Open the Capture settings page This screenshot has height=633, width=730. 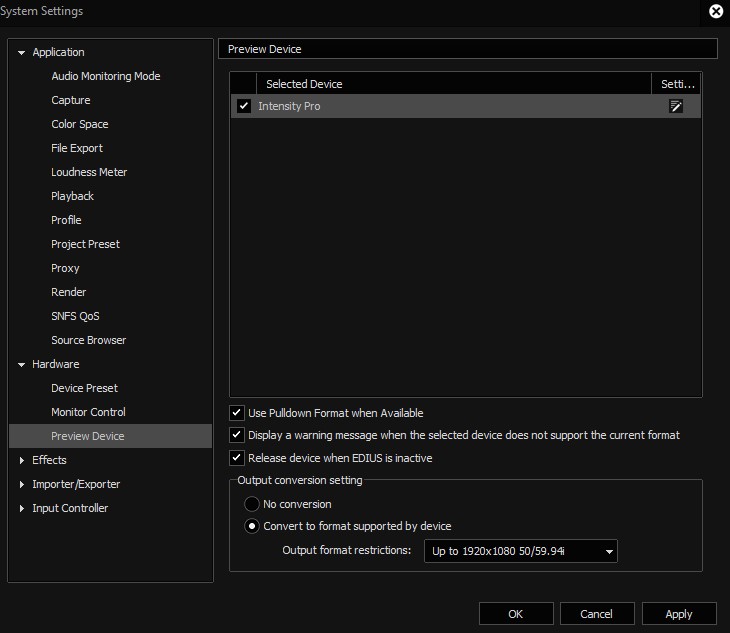(x=71, y=100)
